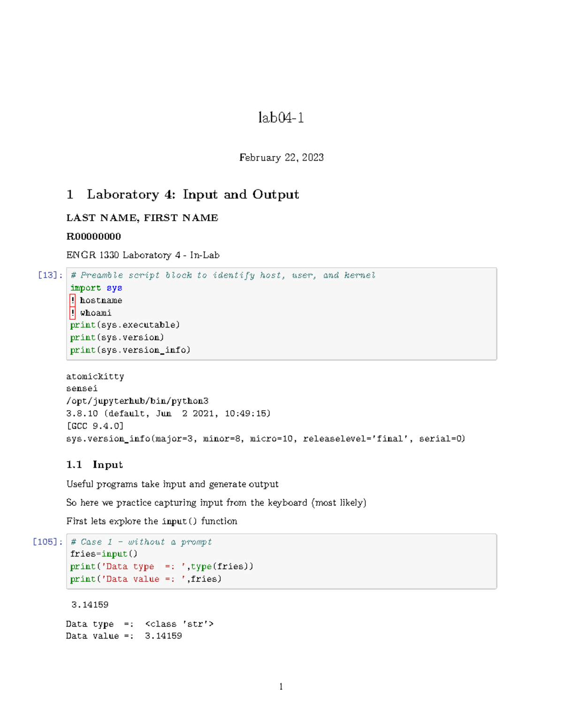Click the page number 1 at bottom
The width and height of the screenshot is (563, 728).
[281, 687]
